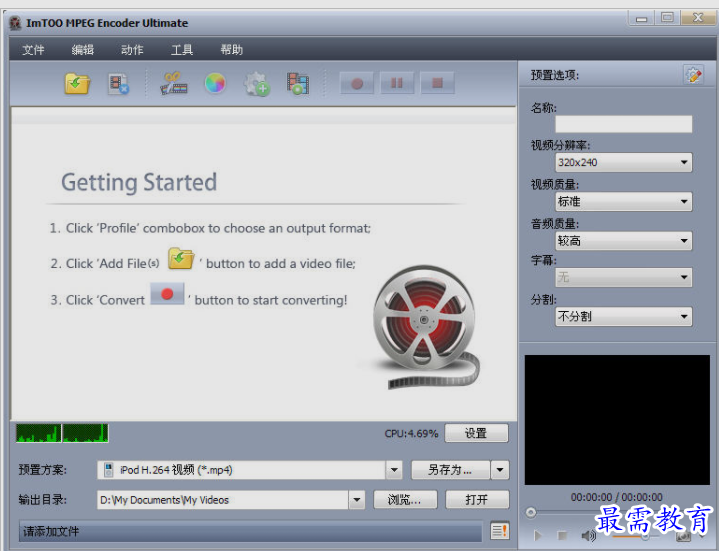Image resolution: width=719 pixels, height=551 pixels.
Task: Expand the 字幕 dropdown
Action: [x=684, y=277]
